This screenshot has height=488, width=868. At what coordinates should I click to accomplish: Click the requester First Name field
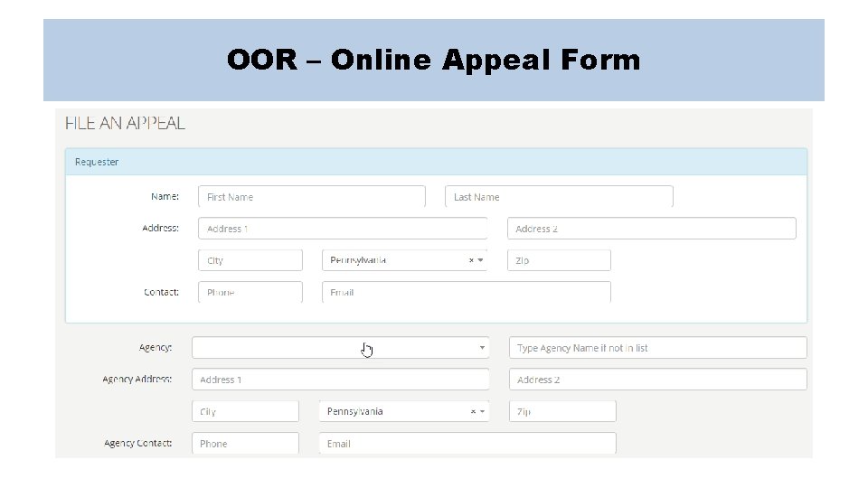point(312,196)
